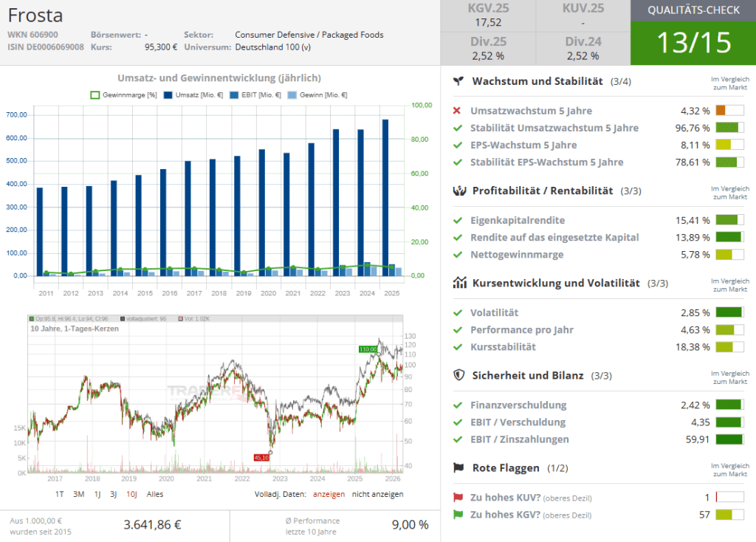Click the 'nicht anzeigen' link
The height and width of the screenshot is (542, 756).
[x=377, y=494]
